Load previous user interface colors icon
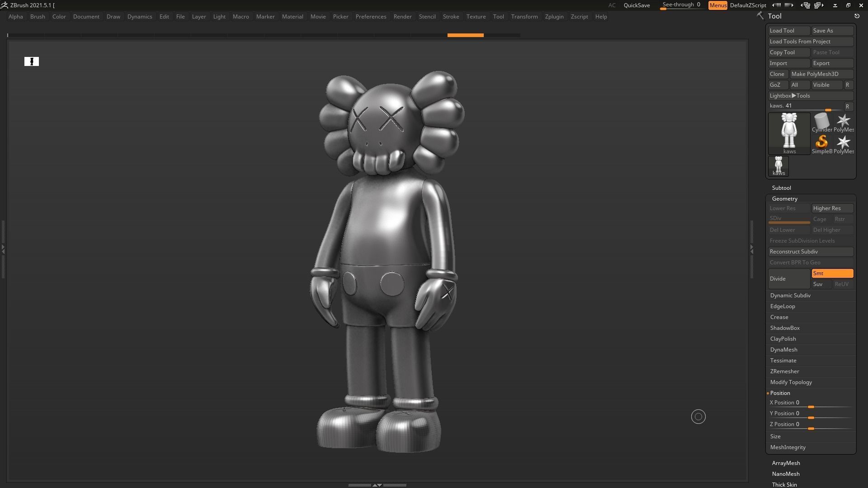 [776, 5]
